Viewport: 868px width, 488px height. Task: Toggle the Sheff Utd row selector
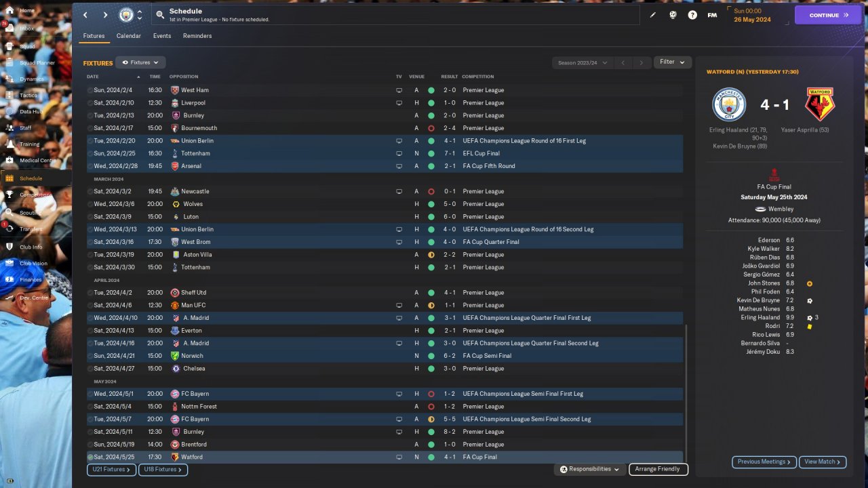click(90, 293)
